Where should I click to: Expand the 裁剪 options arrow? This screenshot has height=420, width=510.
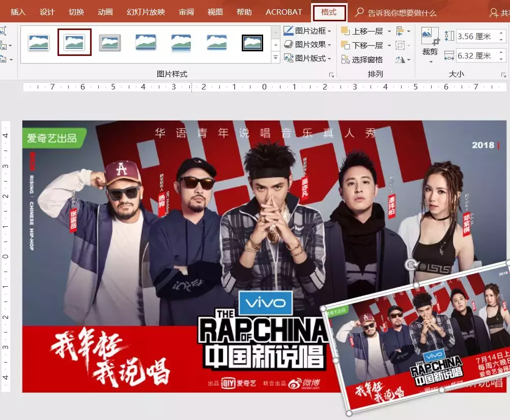431,62
